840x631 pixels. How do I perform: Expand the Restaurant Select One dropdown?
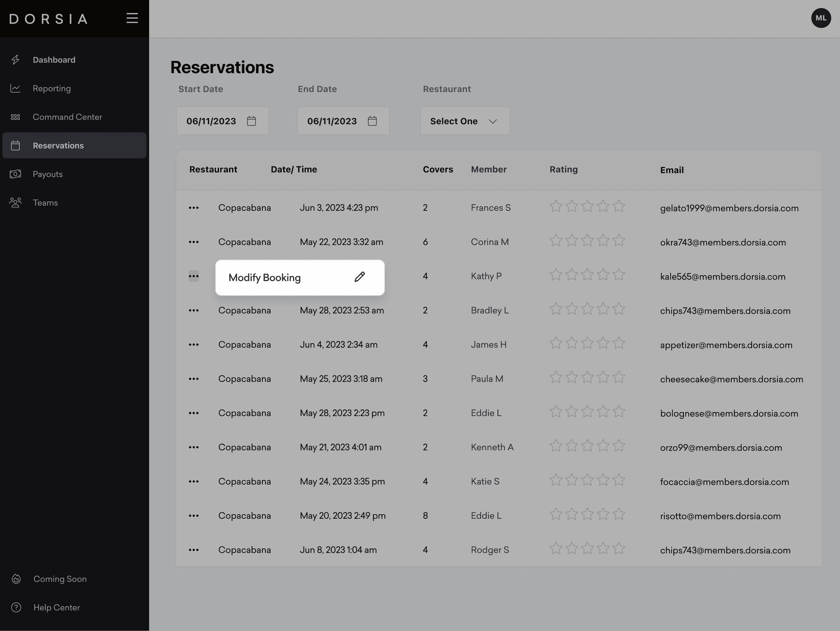465,121
